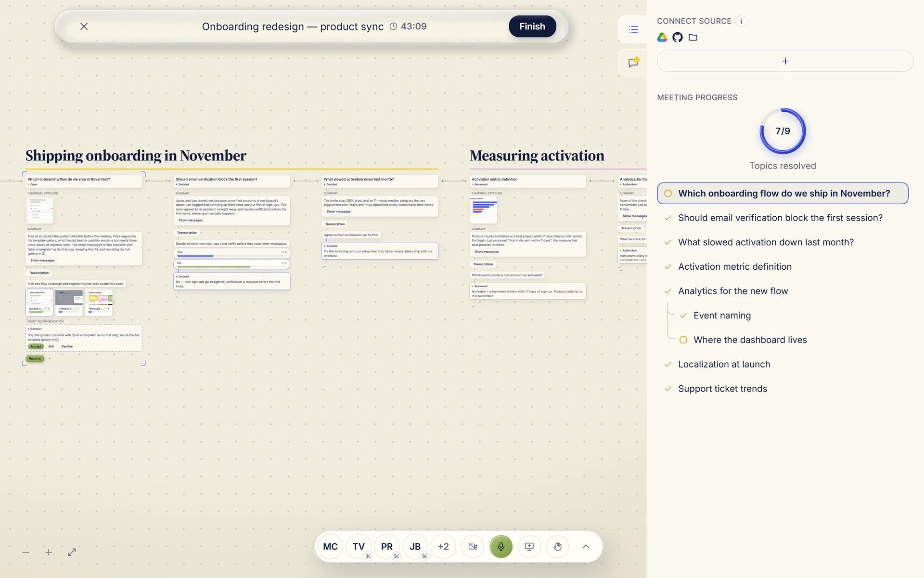Go to 'Localization at launch' topic
The width and height of the screenshot is (924, 578).
pos(724,365)
